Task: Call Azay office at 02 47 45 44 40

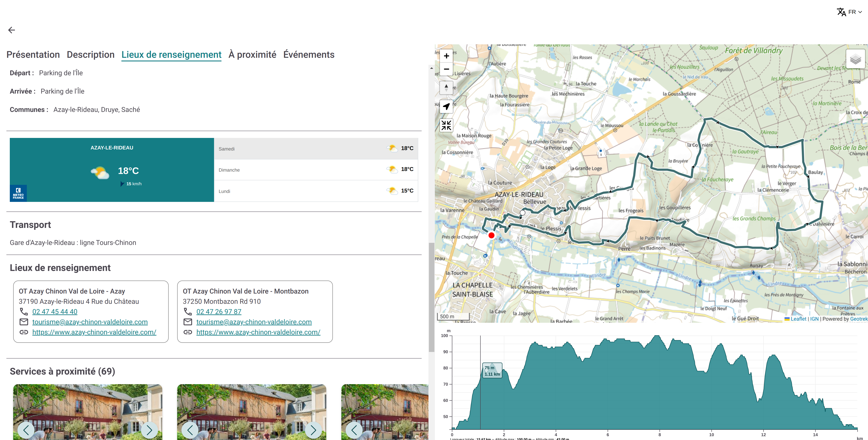Action: [x=55, y=312]
